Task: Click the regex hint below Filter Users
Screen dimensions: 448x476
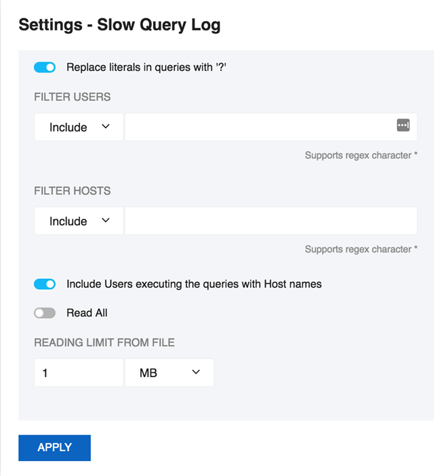Action: click(361, 156)
